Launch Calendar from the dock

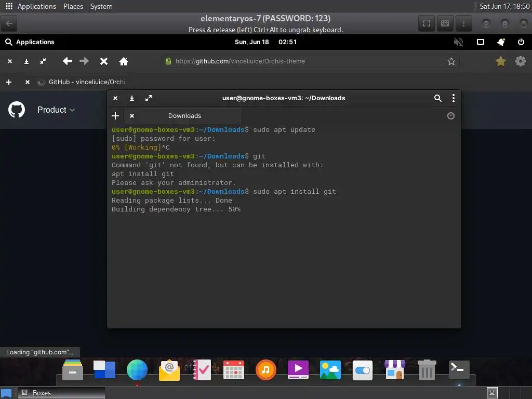(x=234, y=370)
